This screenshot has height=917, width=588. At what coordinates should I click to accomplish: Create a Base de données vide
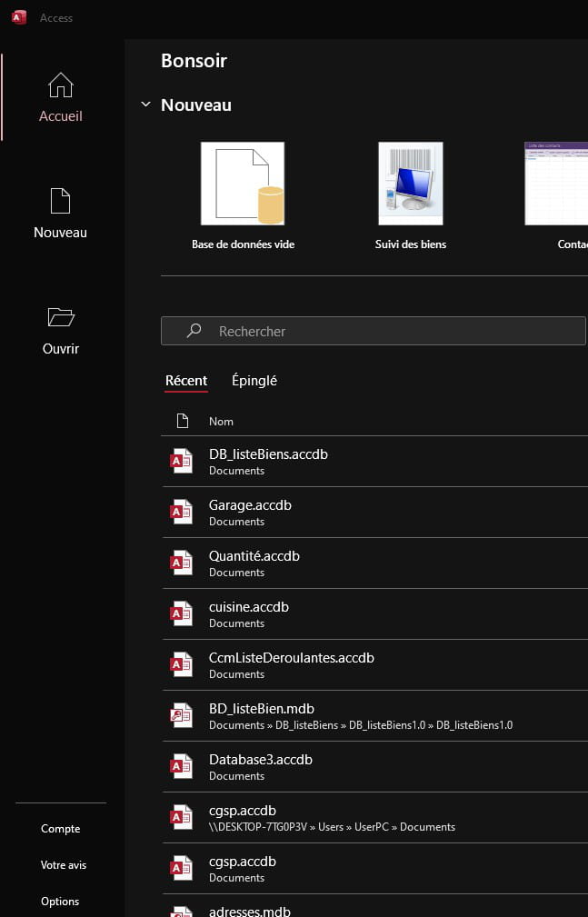tap(243, 184)
